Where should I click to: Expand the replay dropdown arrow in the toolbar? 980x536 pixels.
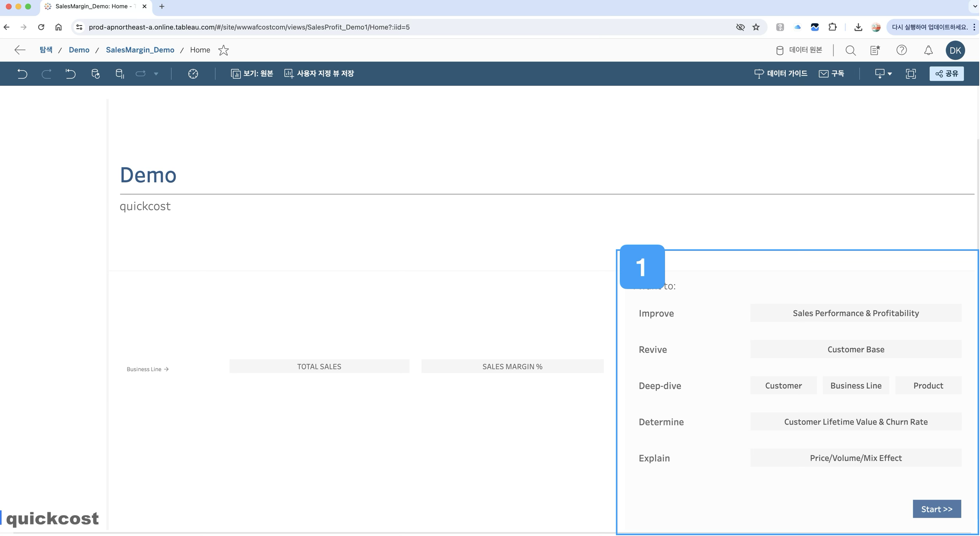(x=156, y=74)
